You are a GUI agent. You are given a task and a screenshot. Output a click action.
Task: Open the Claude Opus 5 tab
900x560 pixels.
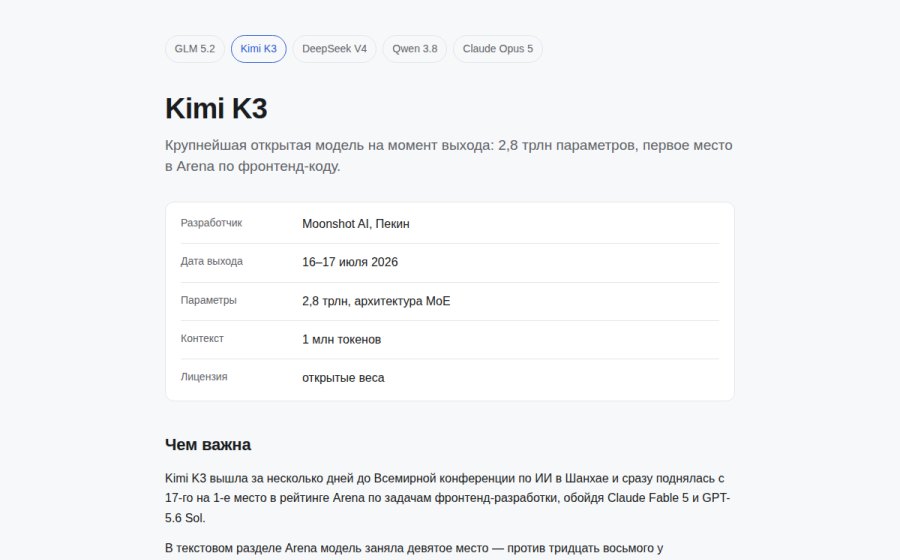498,49
